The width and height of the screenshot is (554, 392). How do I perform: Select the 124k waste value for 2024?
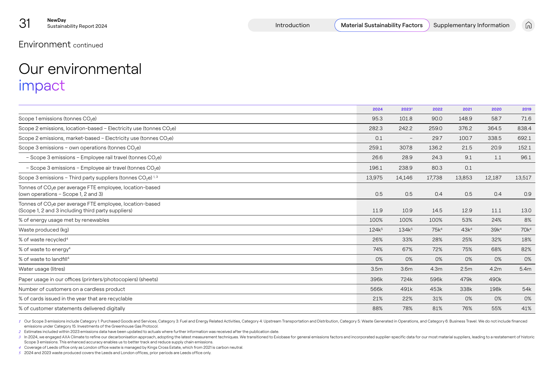[376, 230]
